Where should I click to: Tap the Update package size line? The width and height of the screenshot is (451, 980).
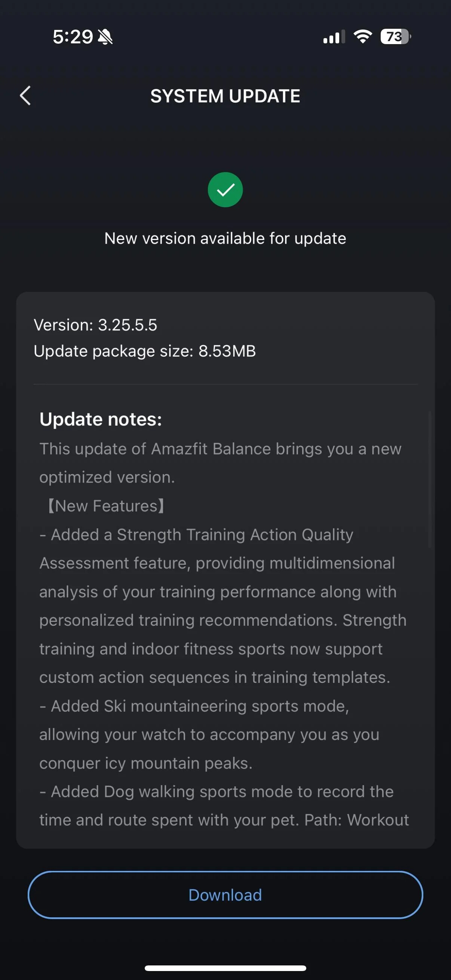point(145,351)
